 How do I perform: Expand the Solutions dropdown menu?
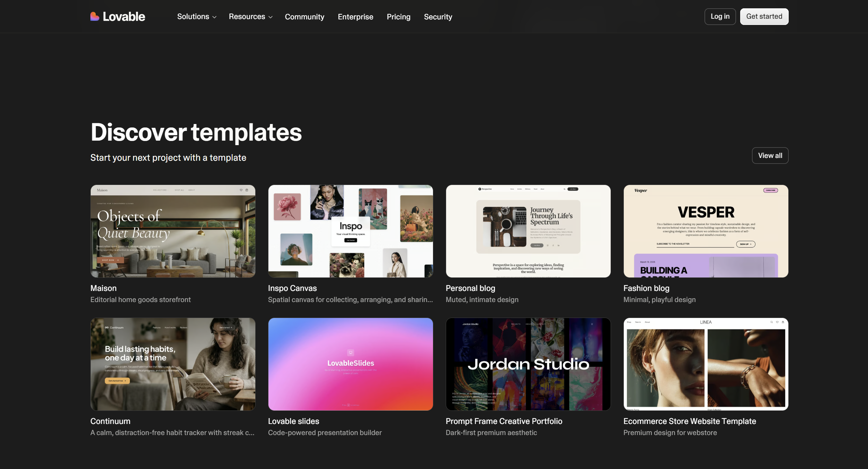point(197,17)
